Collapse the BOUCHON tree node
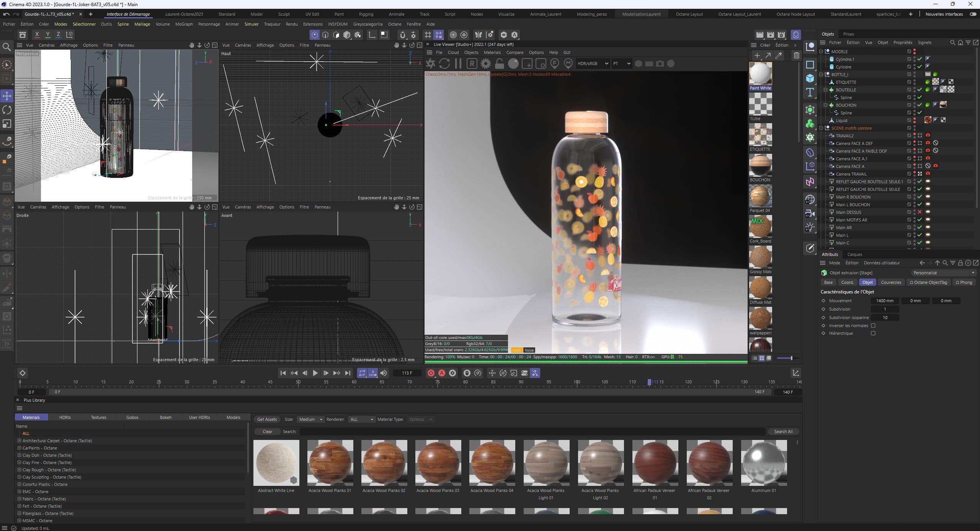The width and height of the screenshot is (980, 531). [x=826, y=105]
